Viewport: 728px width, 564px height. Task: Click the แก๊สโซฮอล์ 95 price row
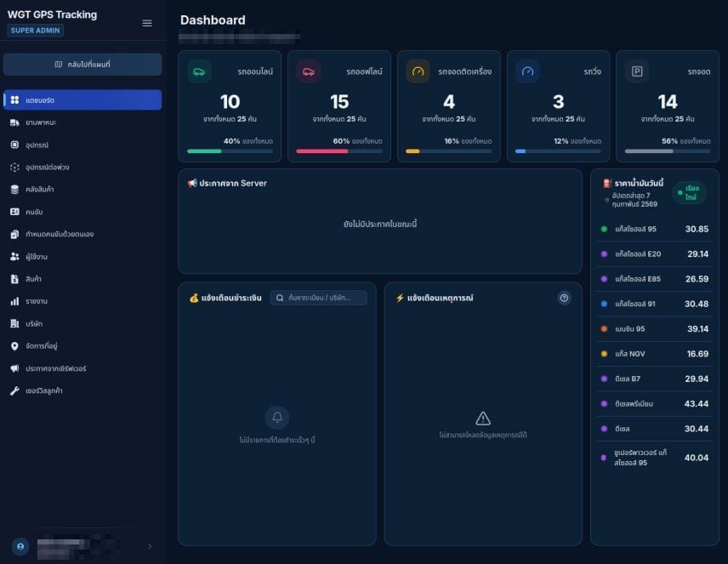(x=655, y=229)
